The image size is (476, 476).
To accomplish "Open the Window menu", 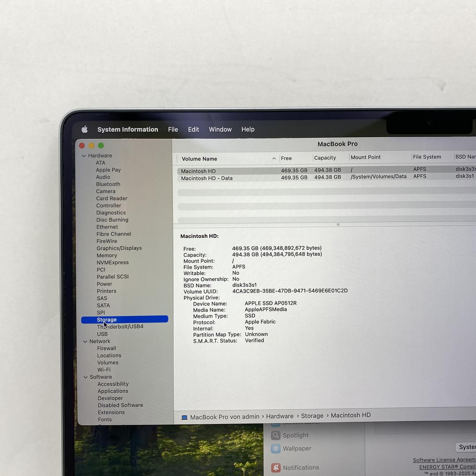I will (220, 129).
